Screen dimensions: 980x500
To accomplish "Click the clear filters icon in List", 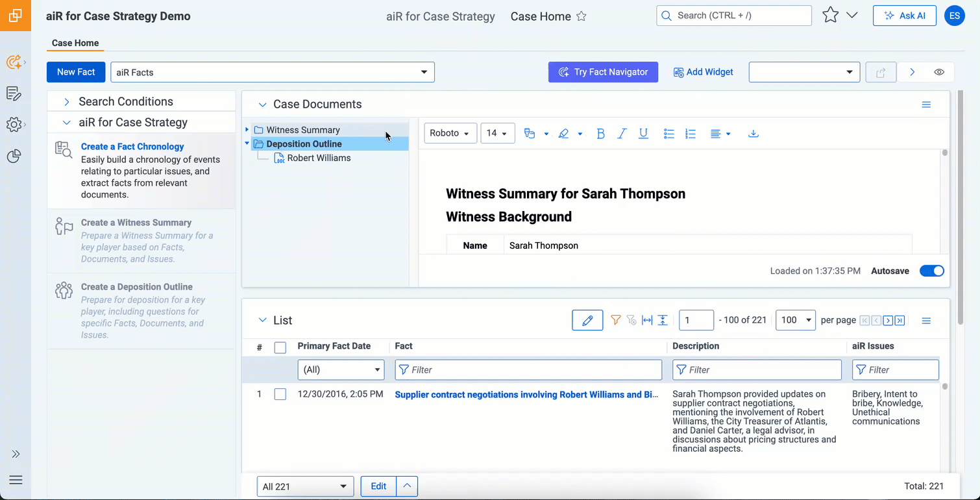I will 631,320.
